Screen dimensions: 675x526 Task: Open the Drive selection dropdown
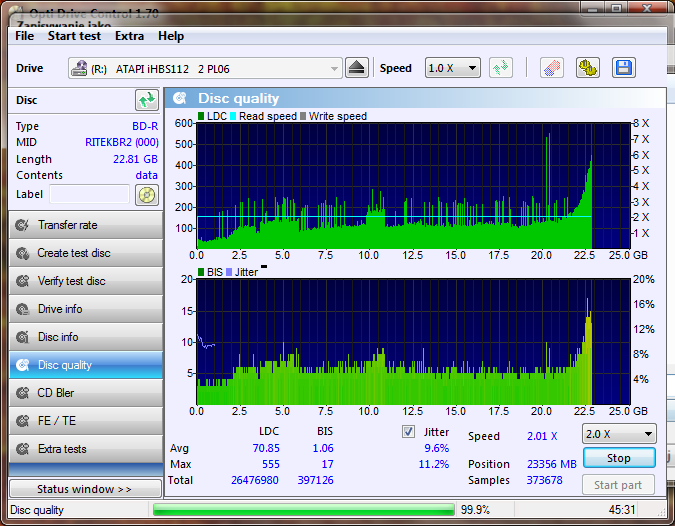coord(205,68)
